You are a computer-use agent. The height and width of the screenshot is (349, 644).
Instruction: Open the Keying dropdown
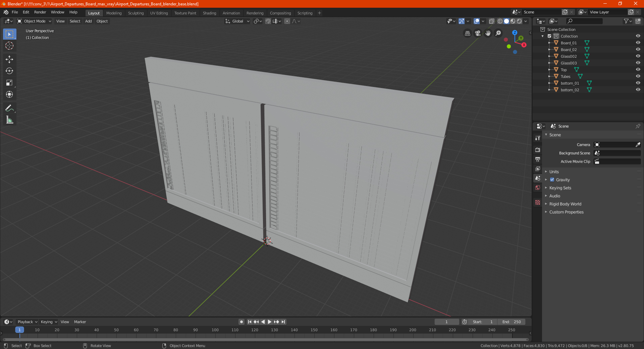click(49, 322)
